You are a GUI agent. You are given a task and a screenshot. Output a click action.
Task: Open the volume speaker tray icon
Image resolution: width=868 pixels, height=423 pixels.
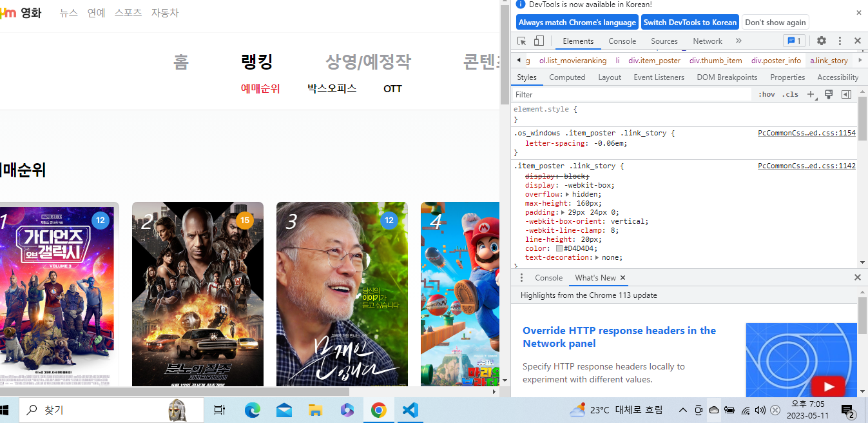click(760, 410)
